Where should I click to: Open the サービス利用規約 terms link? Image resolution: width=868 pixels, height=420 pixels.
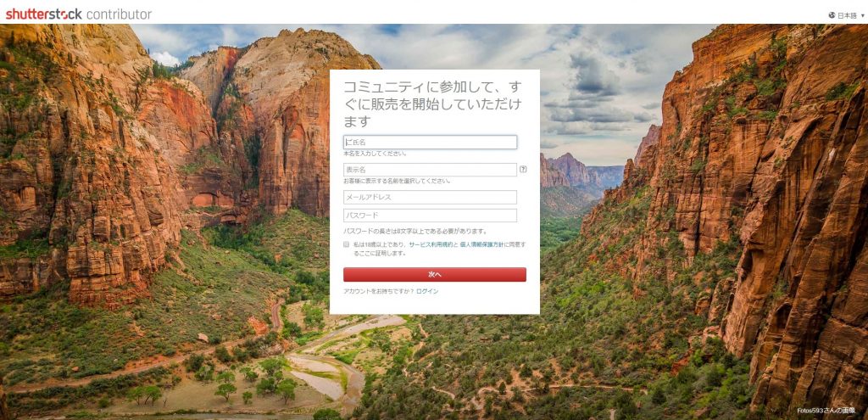[x=431, y=244]
